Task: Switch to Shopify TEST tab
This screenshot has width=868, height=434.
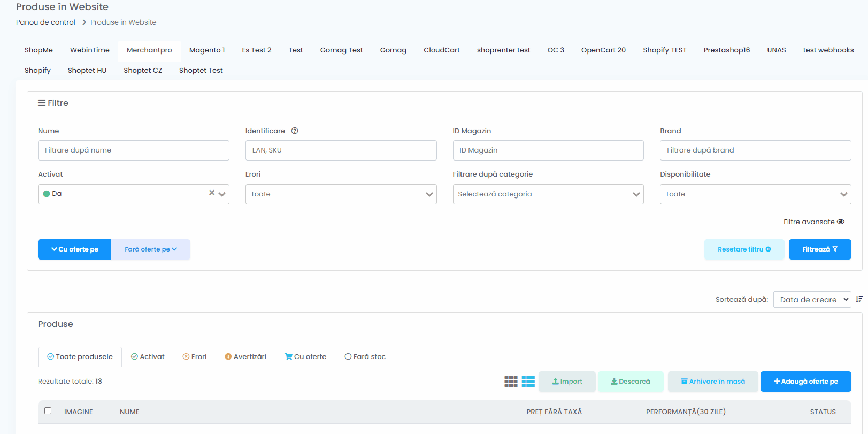Action: [665, 50]
